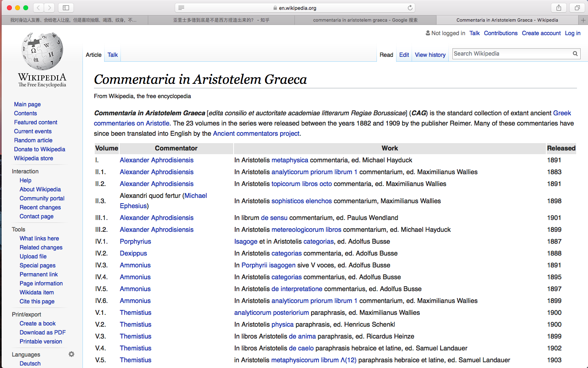588x368 pixels.
Task: Click the page title Commentaria in Aristotelem Graeca
Action: click(200, 79)
